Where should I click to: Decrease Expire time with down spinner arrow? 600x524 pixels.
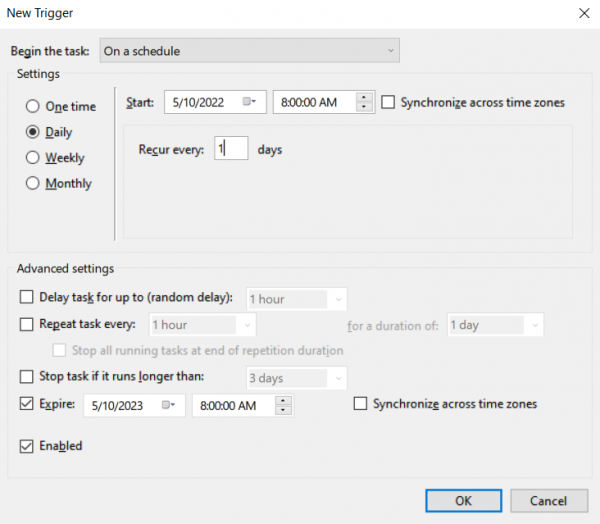pyautogui.click(x=284, y=410)
